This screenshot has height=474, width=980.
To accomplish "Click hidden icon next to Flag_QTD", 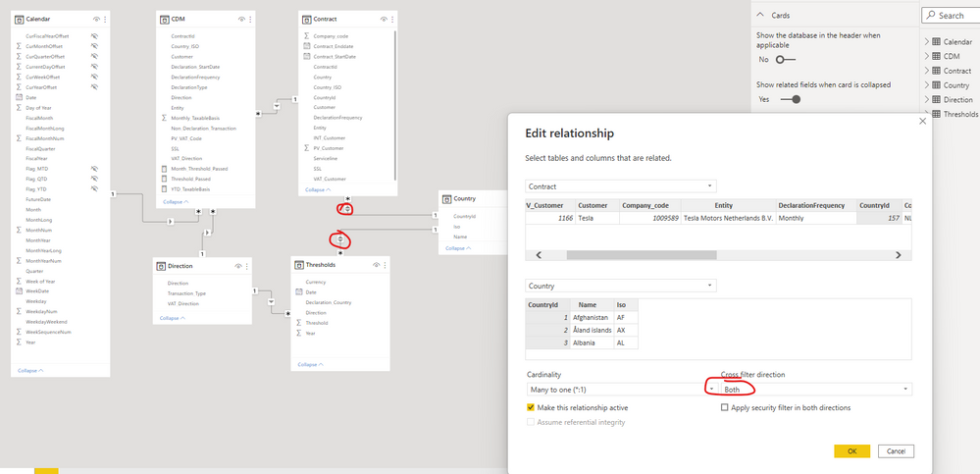I will (x=94, y=179).
